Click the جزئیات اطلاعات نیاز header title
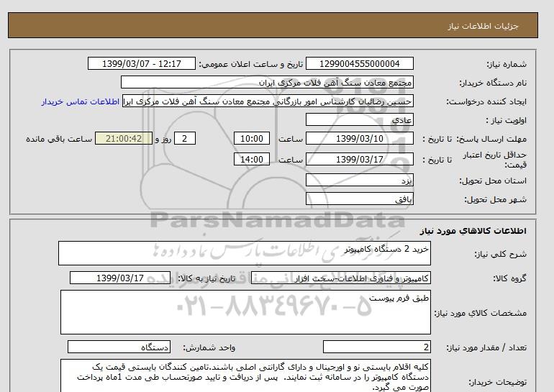 click(x=483, y=26)
